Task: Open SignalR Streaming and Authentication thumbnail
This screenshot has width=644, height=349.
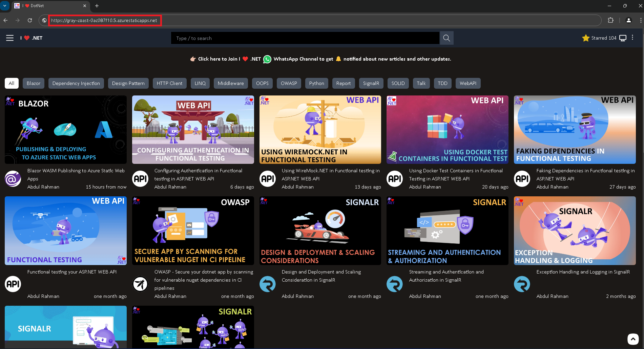Action: tap(448, 231)
